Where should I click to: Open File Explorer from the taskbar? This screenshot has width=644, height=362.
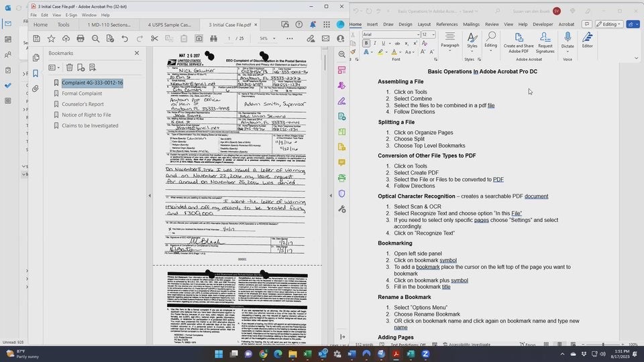[x=292, y=354]
